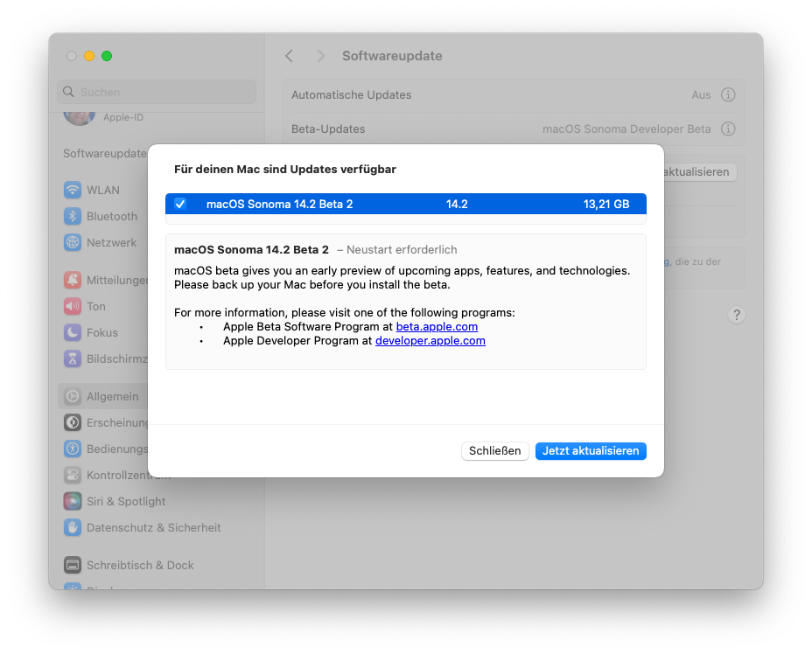The width and height of the screenshot is (812, 654).
Task: Open Beta-Updates info button
Action: click(728, 129)
